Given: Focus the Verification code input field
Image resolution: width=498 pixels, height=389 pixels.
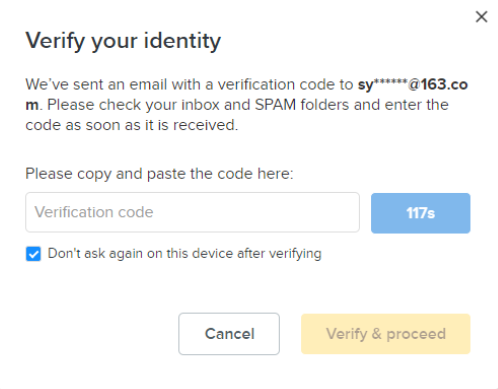Looking at the screenshot, I should (192, 212).
